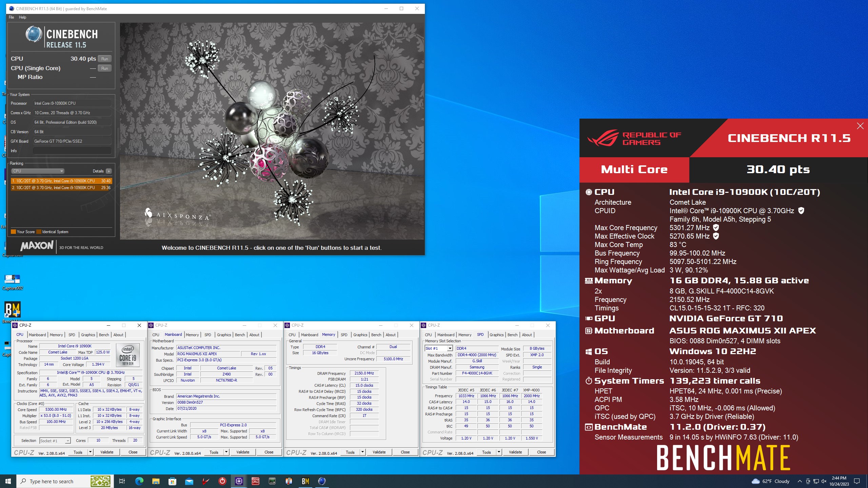
Task: Open Task View from the taskbar
Action: (x=122, y=481)
